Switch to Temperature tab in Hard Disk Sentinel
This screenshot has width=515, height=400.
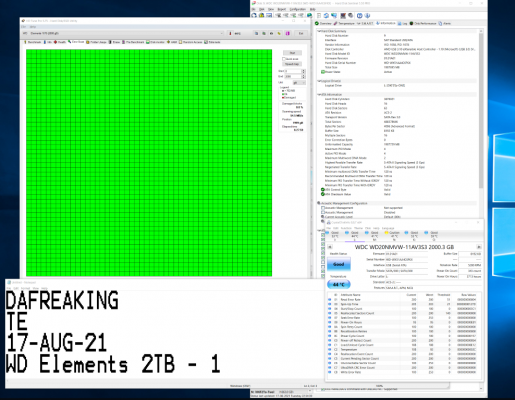coord(344,23)
